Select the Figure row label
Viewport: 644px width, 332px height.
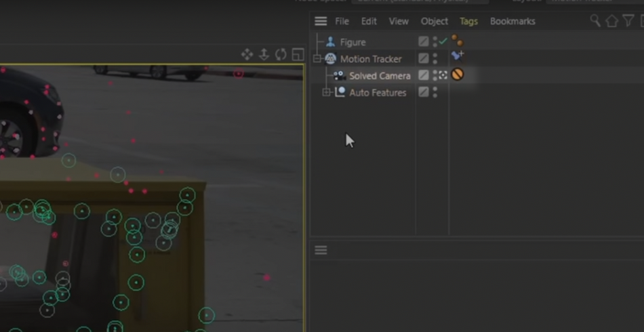(x=353, y=42)
